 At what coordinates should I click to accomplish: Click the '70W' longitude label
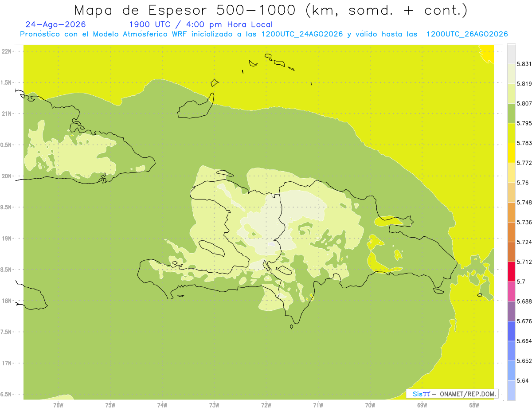[370, 405]
